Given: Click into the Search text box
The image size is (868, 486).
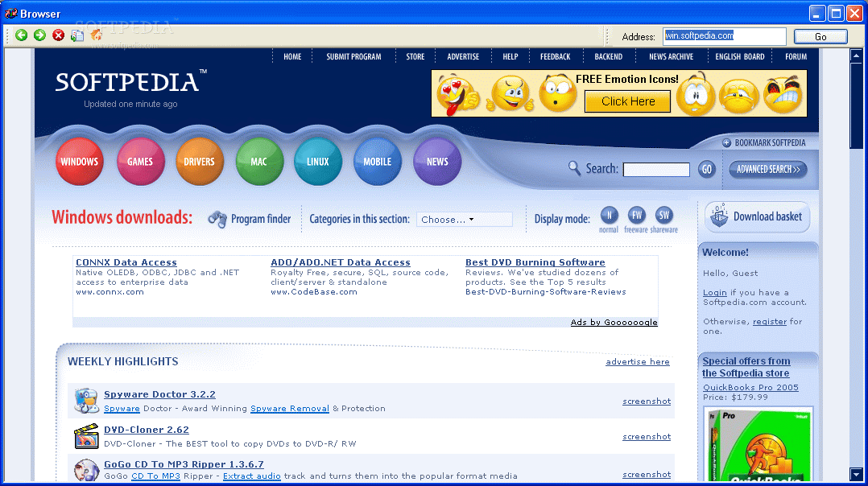Looking at the screenshot, I should [x=656, y=169].
